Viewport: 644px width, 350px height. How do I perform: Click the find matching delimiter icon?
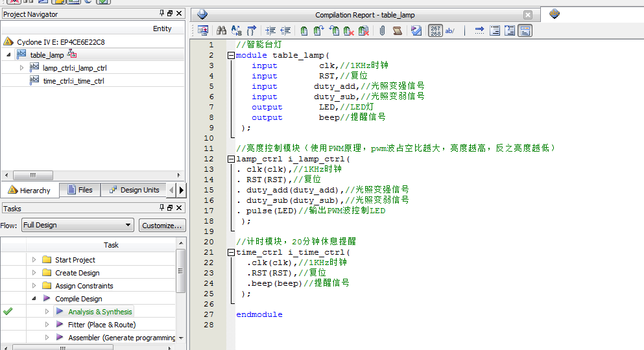point(252,30)
